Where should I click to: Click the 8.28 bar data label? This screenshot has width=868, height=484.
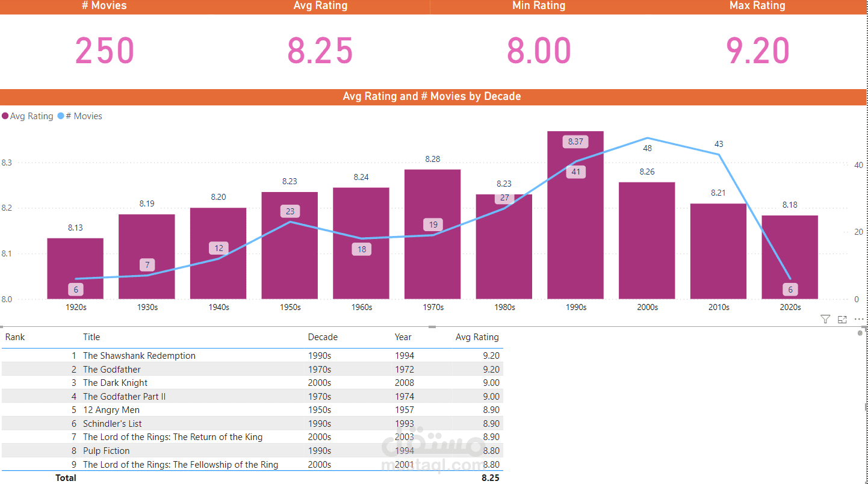[x=433, y=159]
